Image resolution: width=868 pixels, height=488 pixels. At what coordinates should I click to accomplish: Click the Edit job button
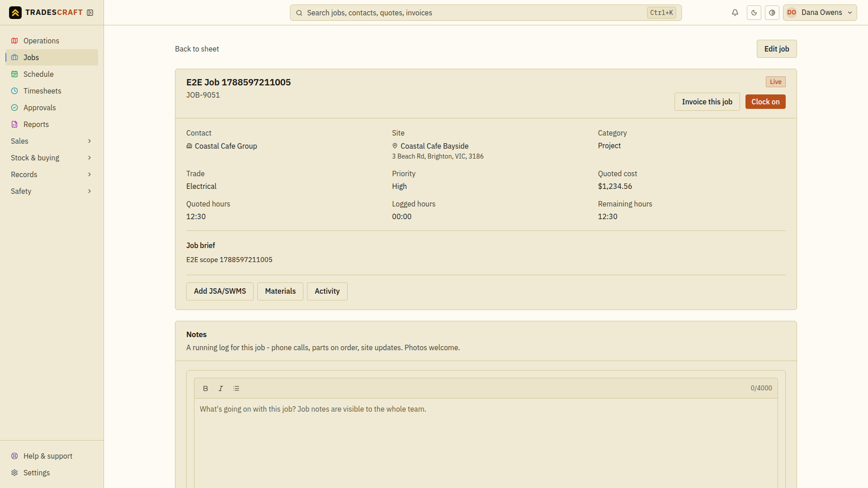click(777, 49)
